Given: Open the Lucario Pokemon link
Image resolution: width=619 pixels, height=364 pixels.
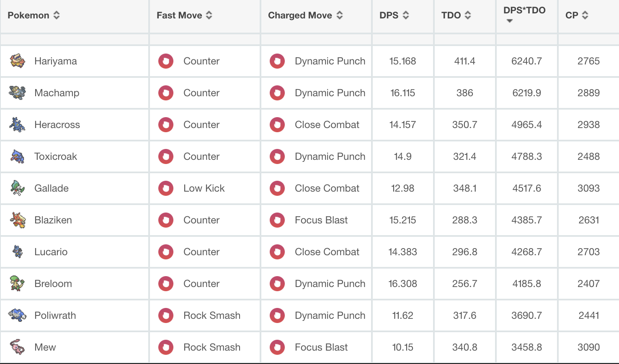Looking at the screenshot, I should pos(51,252).
